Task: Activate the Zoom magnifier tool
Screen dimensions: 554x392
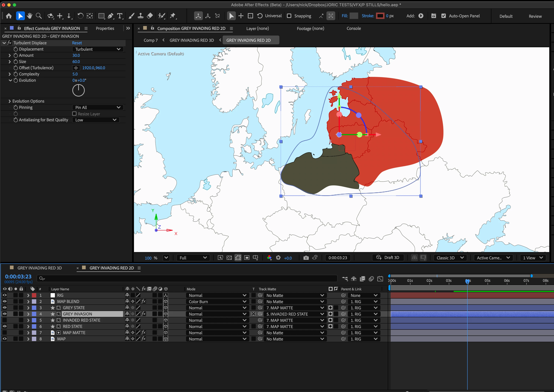Action: tap(39, 16)
